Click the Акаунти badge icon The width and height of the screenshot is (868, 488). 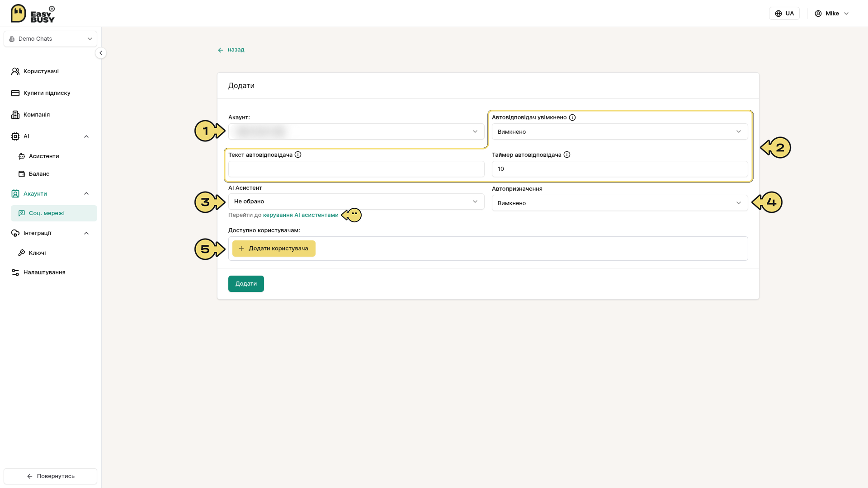pyautogui.click(x=15, y=194)
